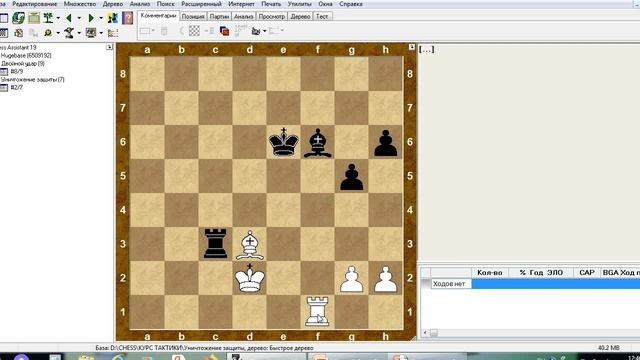Click the left panel pin button

(x=109, y=47)
